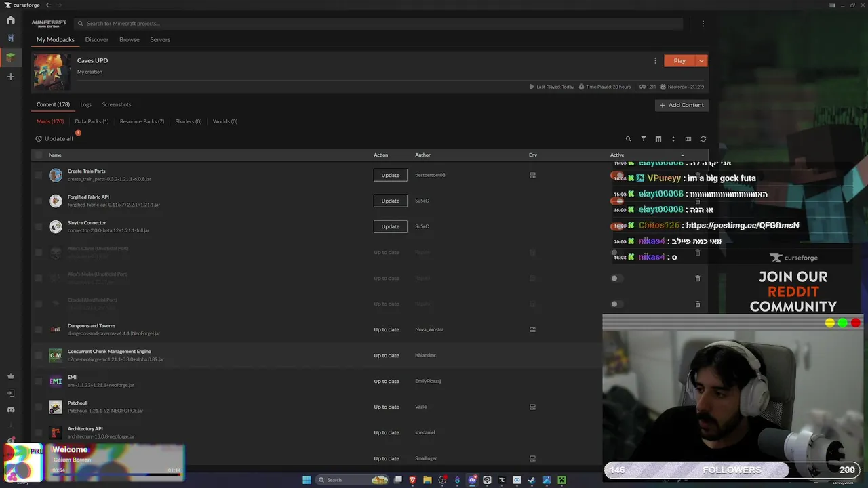Select the Minecraft grass block game icon

[10, 57]
